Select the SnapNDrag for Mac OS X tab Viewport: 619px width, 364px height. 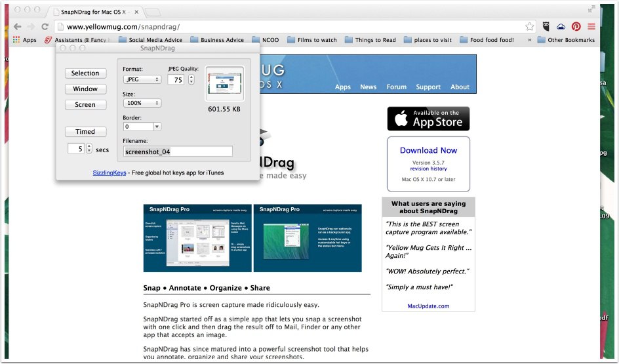93,12
